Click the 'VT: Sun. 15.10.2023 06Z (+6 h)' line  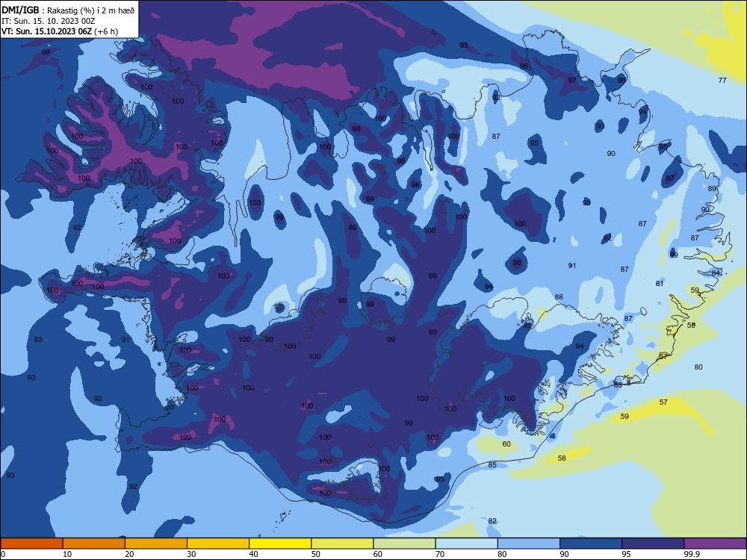coord(60,31)
